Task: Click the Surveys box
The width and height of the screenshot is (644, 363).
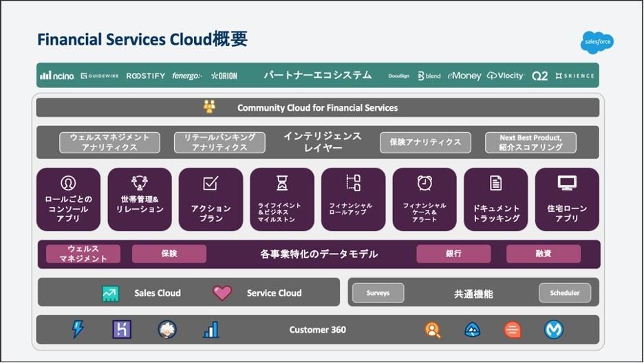Action: pyautogui.click(x=378, y=293)
